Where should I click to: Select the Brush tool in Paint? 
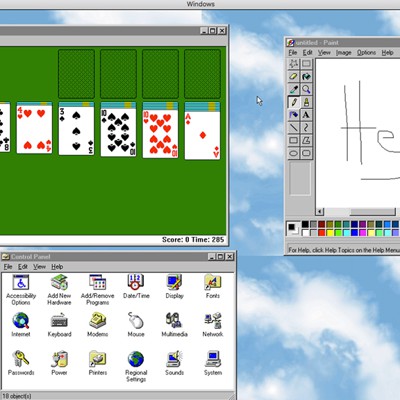306,102
